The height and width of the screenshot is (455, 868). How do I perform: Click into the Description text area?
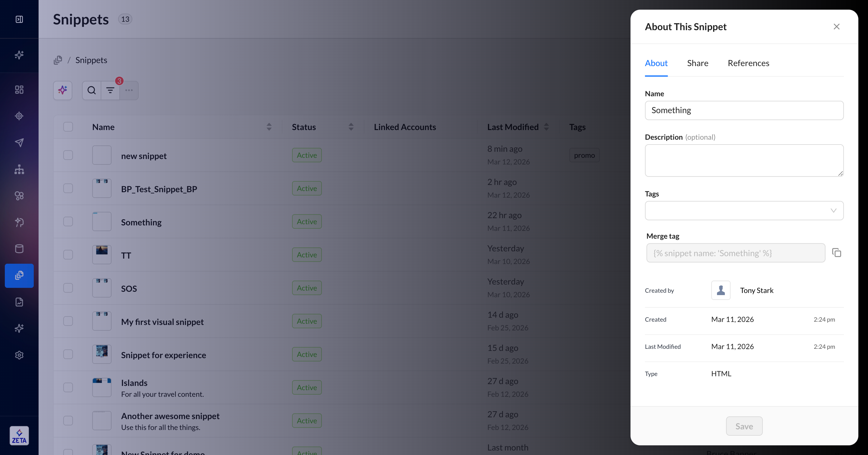click(x=744, y=160)
